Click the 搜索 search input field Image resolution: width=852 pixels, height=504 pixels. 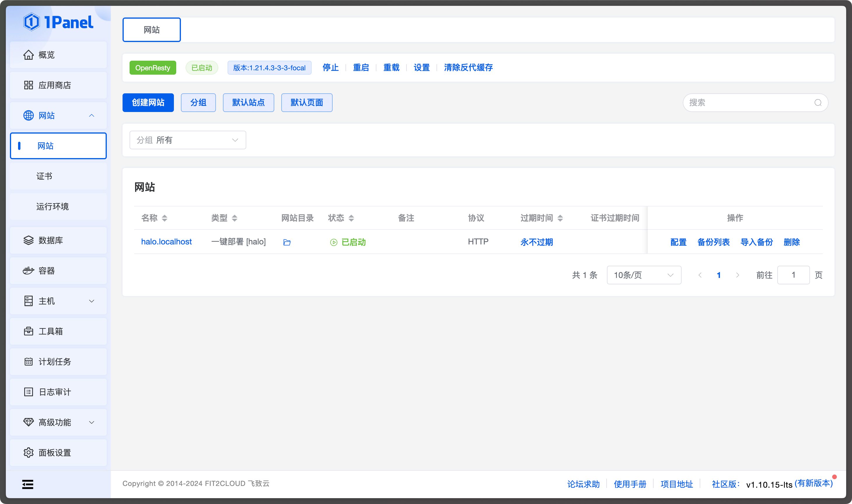747,103
